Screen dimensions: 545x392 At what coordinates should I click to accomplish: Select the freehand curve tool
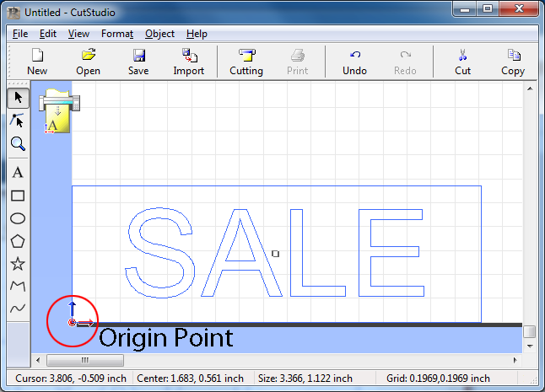click(18, 309)
